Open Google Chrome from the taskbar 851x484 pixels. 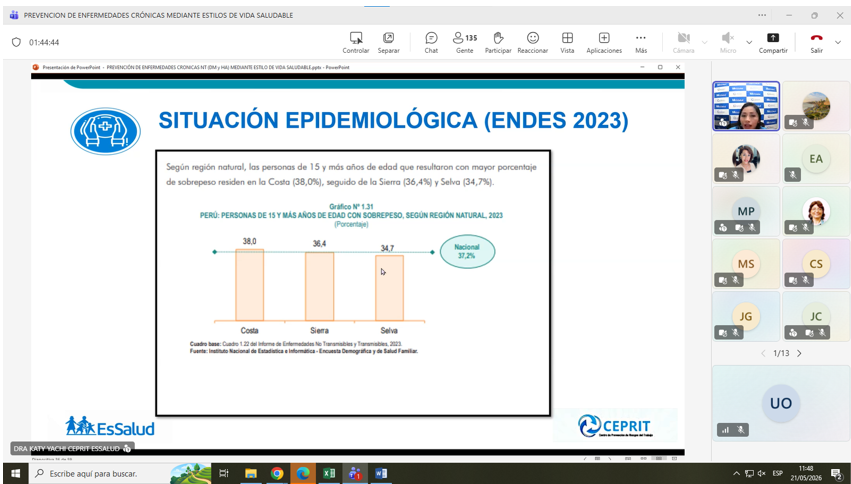[277, 474]
